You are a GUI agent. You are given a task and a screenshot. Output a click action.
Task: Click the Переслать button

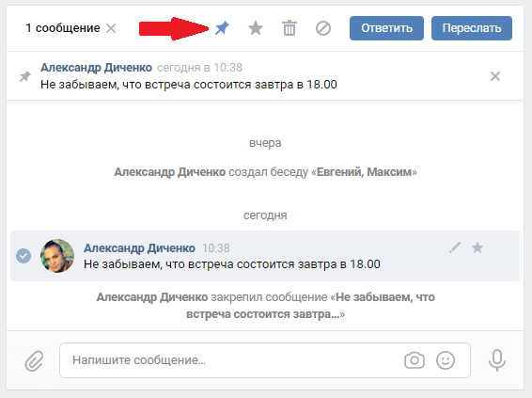coord(472,28)
